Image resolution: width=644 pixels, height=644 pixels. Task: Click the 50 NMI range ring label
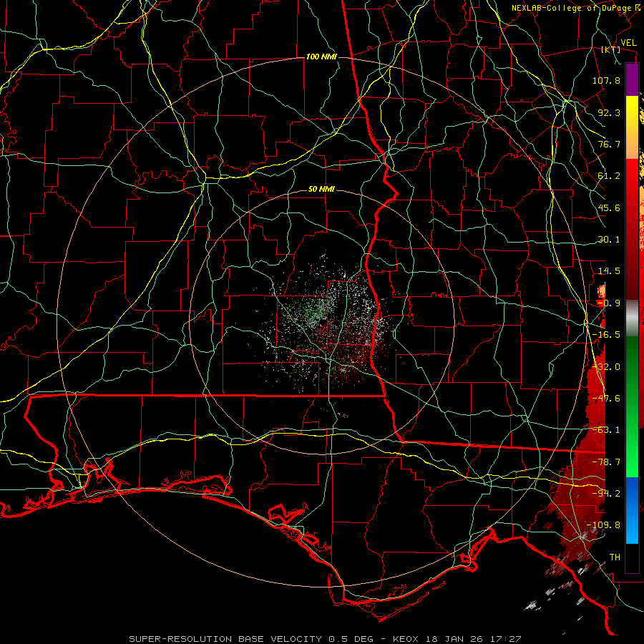[321, 190]
